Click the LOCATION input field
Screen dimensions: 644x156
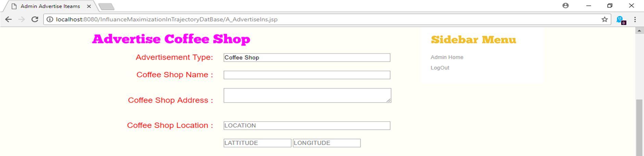click(307, 126)
